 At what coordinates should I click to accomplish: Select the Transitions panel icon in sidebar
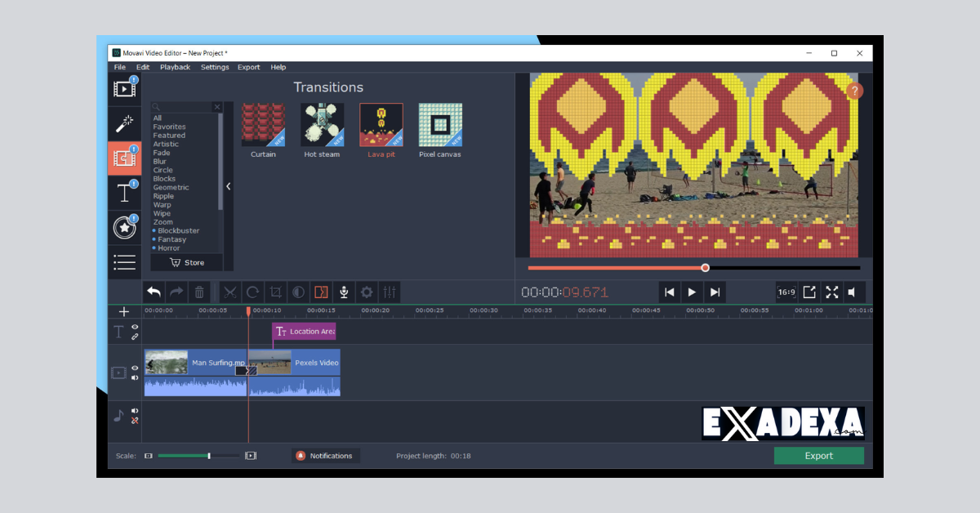pos(124,158)
